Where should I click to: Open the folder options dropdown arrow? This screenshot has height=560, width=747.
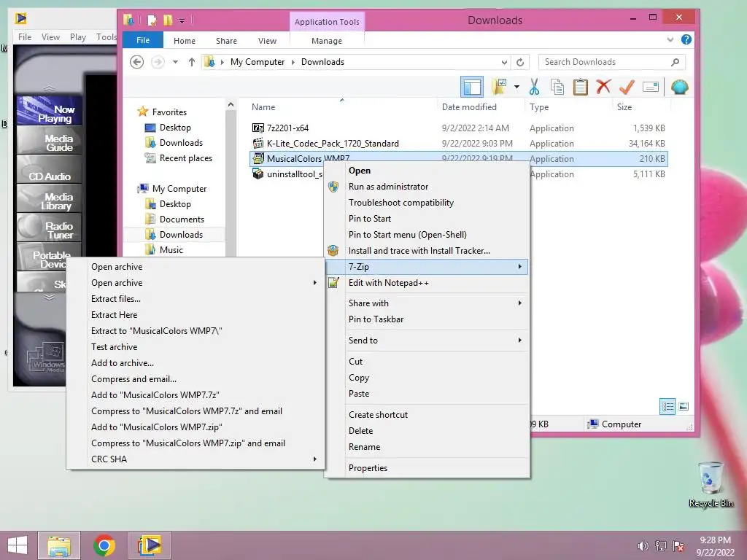(516, 87)
